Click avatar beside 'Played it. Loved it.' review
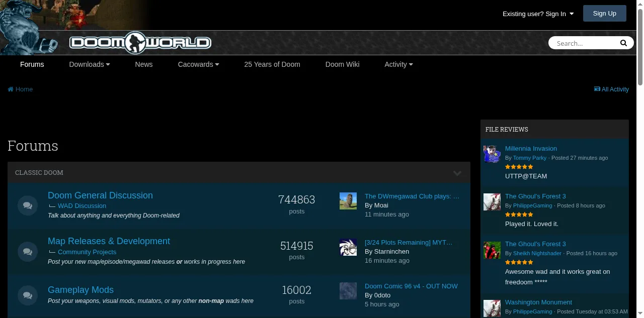The image size is (644, 318). tap(492, 202)
